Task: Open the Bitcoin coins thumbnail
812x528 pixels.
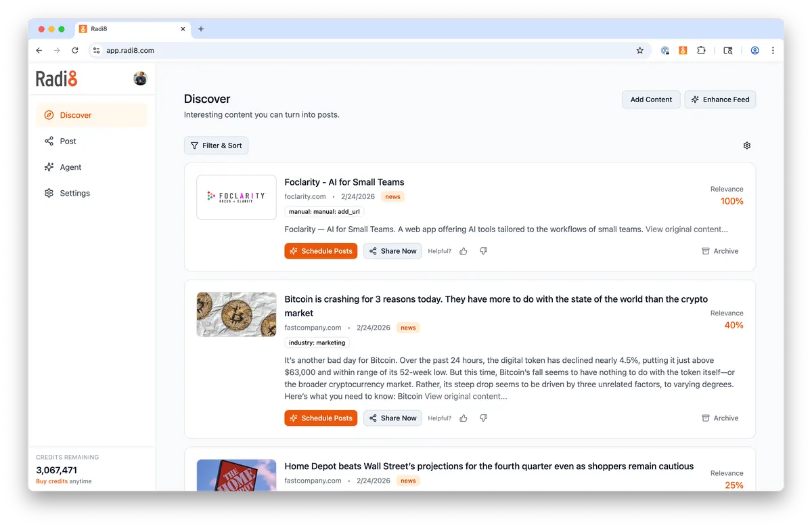Action: (236, 315)
